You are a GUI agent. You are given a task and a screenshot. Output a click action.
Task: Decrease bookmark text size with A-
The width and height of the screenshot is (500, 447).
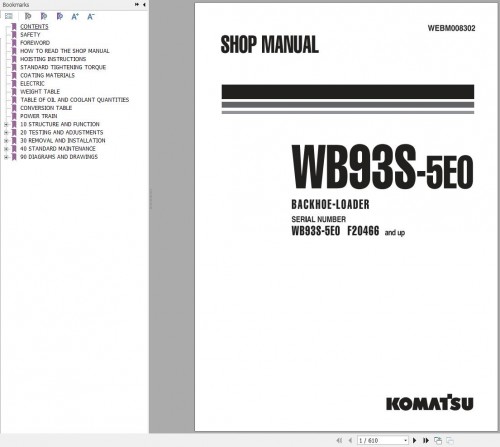click(91, 16)
